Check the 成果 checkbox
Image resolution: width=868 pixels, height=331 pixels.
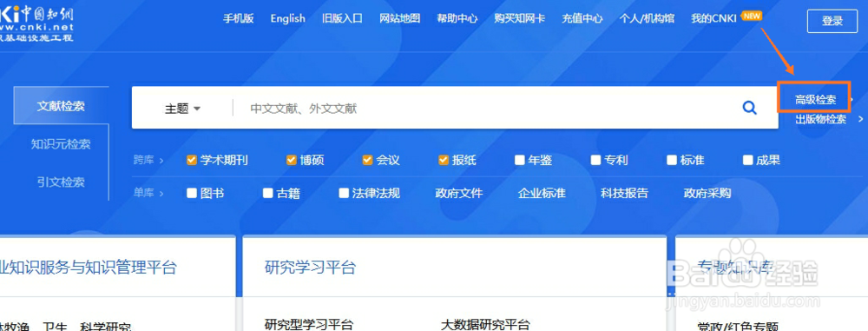coord(747,160)
